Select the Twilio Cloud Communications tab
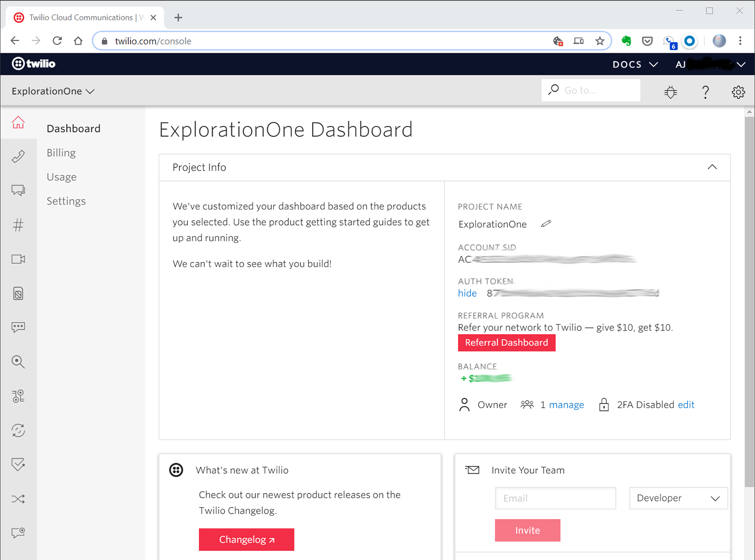Image resolution: width=755 pixels, height=560 pixels. click(x=85, y=17)
